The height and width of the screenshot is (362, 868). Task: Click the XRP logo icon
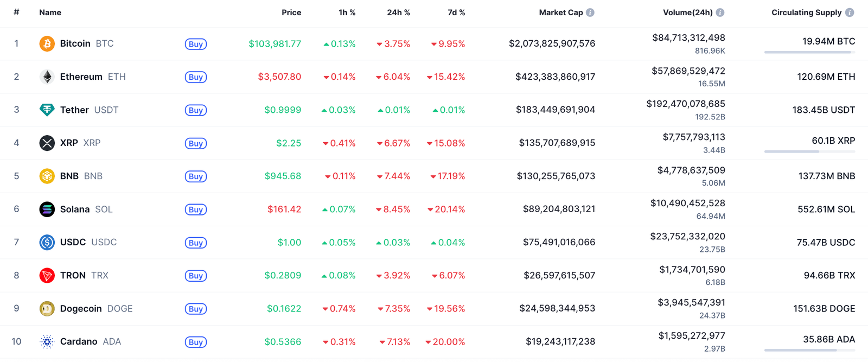click(x=47, y=143)
